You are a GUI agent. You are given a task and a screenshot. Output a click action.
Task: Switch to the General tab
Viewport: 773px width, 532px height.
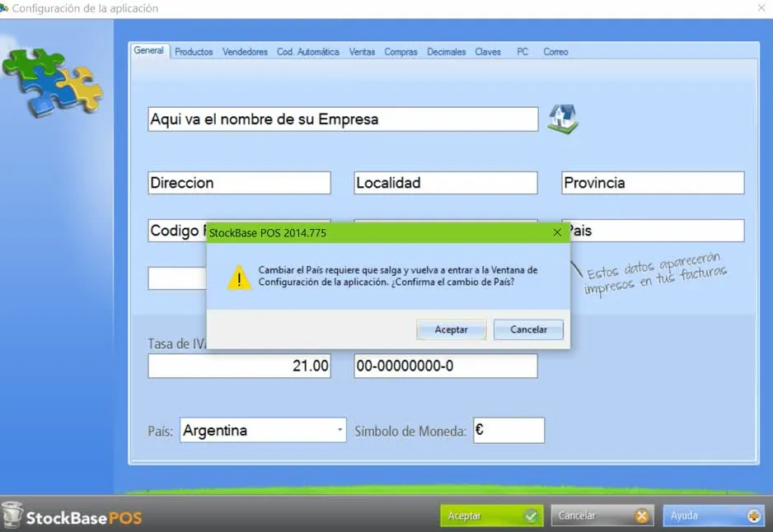coord(149,51)
